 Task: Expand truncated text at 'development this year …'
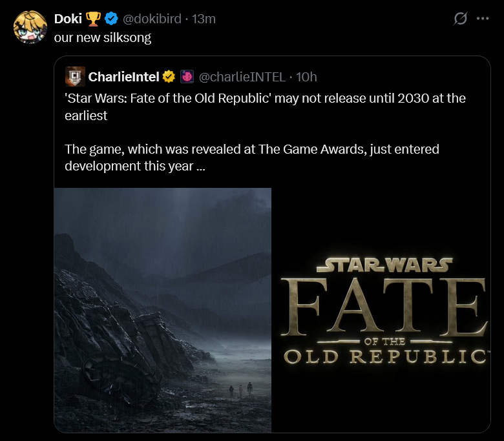coord(135,166)
